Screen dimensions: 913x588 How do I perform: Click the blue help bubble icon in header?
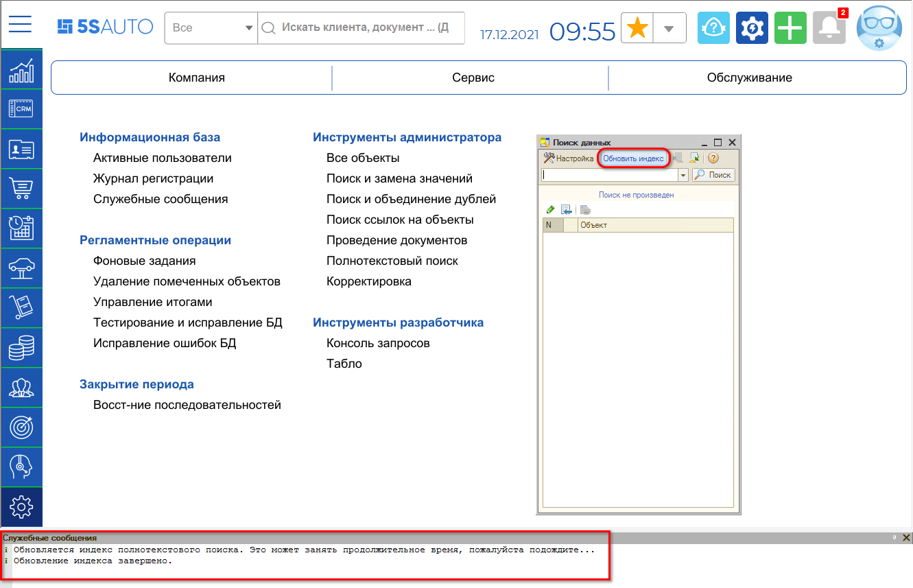pos(713,27)
